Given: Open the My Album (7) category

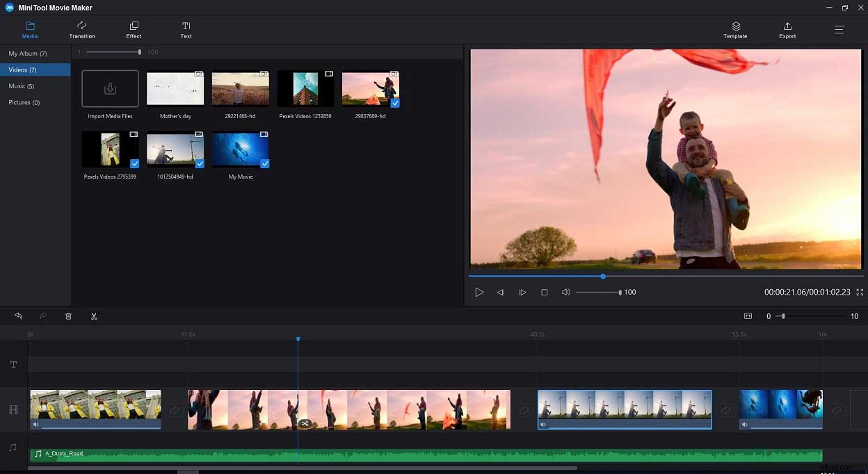Looking at the screenshot, I should (x=28, y=53).
